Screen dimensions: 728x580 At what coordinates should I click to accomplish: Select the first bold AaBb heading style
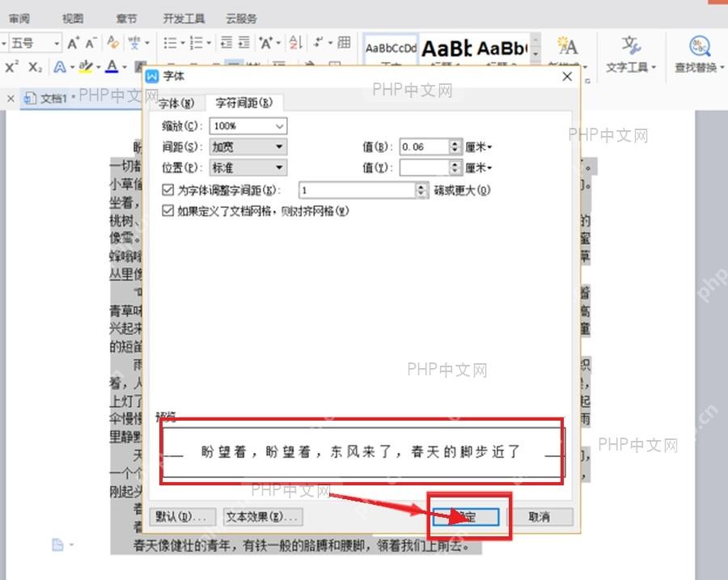coord(447,49)
